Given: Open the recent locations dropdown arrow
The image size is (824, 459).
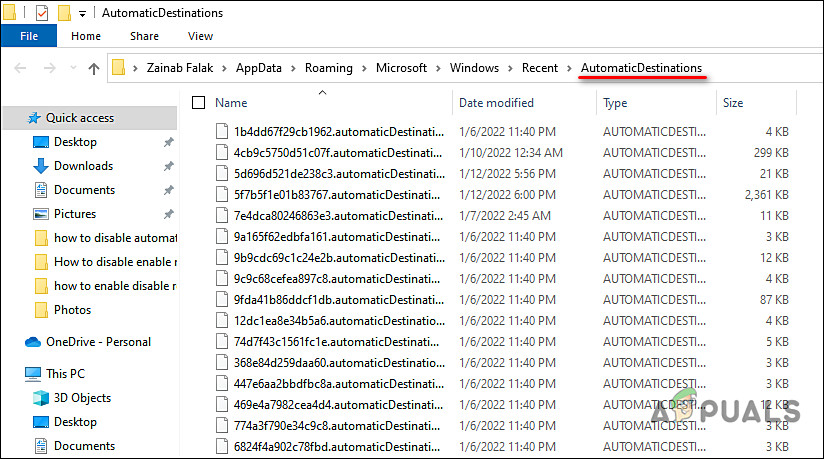Looking at the screenshot, I should coord(73,68).
